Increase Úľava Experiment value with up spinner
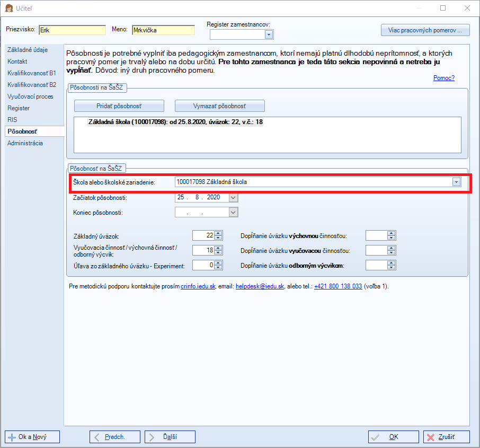 click(x=218, y=262)
